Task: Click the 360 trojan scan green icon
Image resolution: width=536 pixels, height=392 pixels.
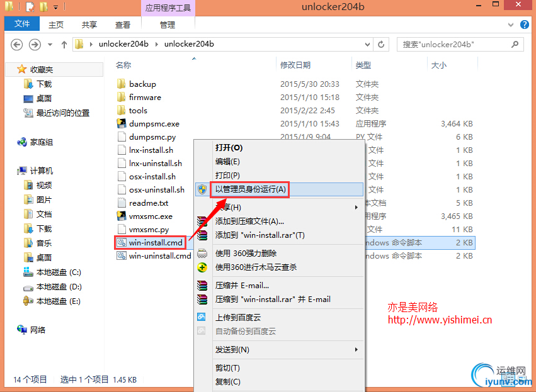Action: click(202, 267)
